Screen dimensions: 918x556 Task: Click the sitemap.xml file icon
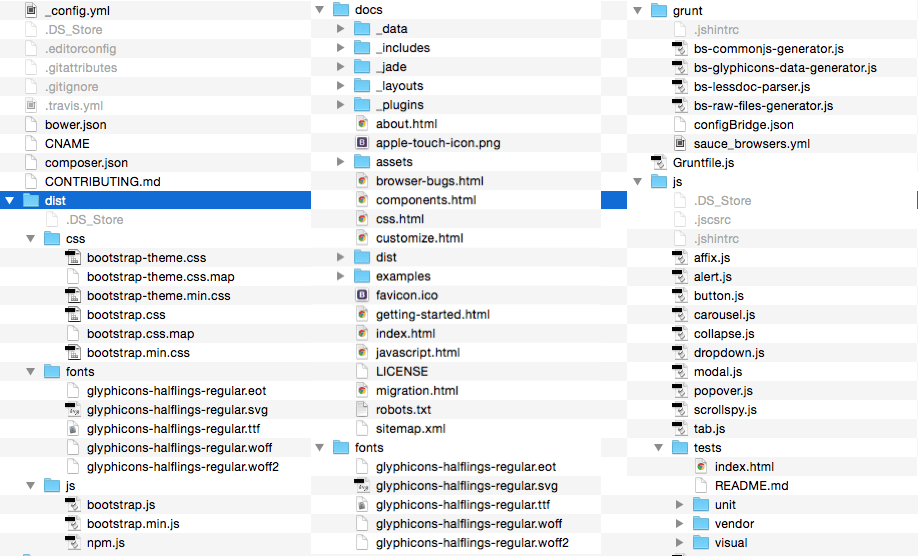(362, 428)
